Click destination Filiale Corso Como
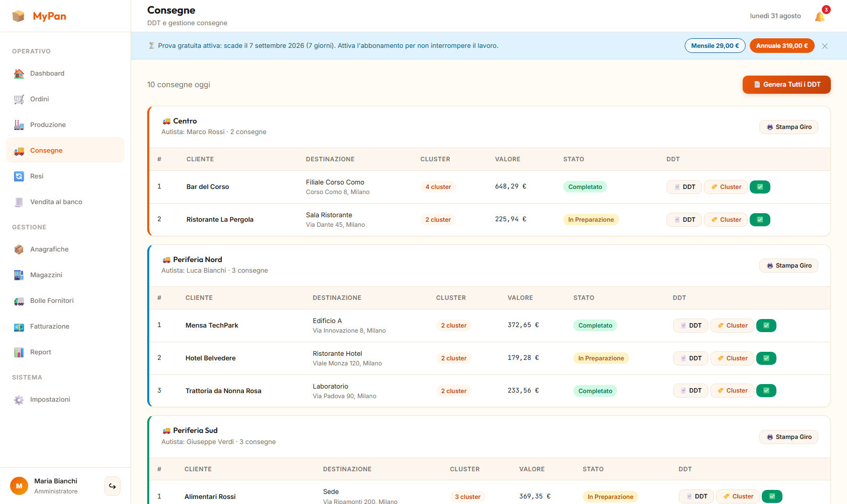Image resolution: width=847 pixels, height=504 pixels. click(335, 182)
